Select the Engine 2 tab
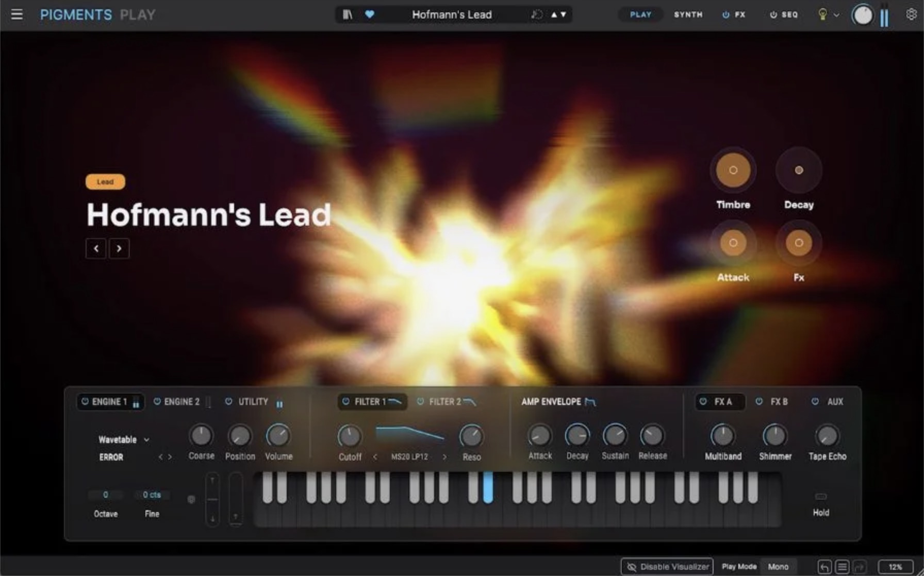 pos(181,401)
